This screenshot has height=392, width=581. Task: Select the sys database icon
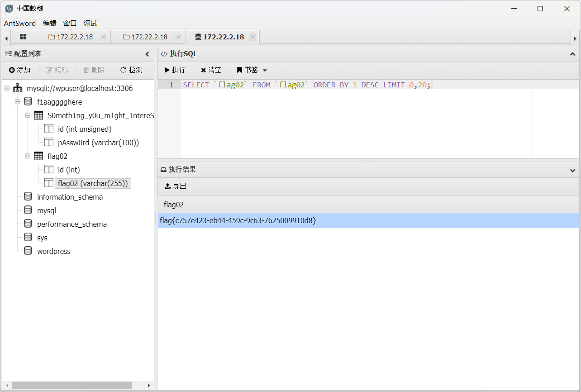point(28,238)
